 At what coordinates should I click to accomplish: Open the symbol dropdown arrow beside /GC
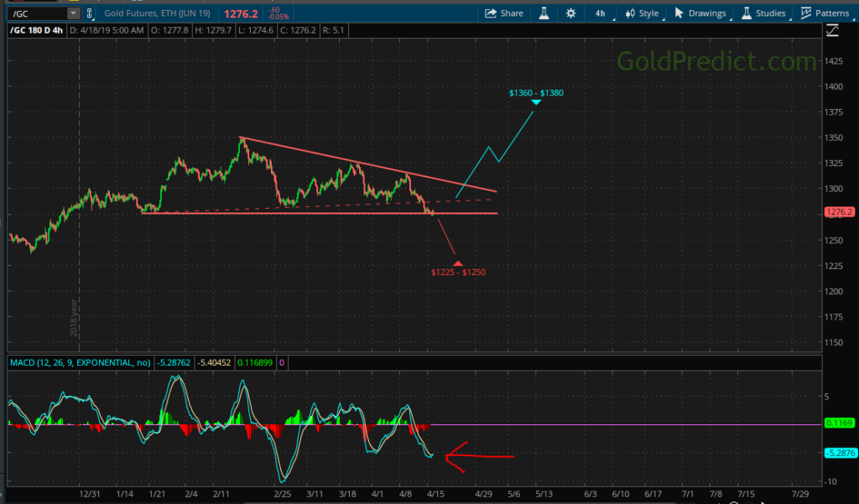click(73, 13)
